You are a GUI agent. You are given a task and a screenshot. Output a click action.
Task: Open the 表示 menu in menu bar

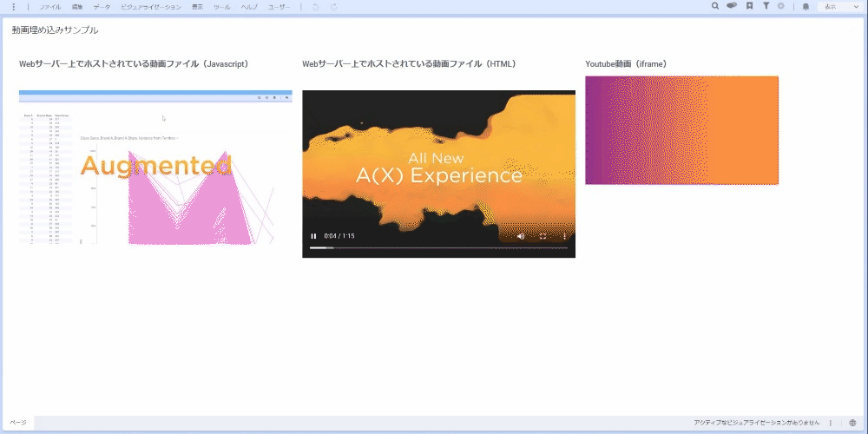coord(197,7)
